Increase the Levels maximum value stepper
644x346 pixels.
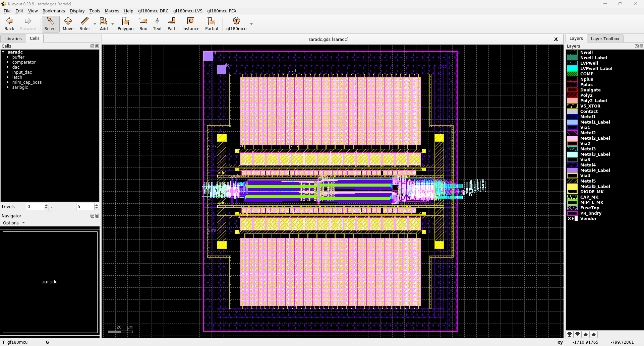click(x=97, y=205)
